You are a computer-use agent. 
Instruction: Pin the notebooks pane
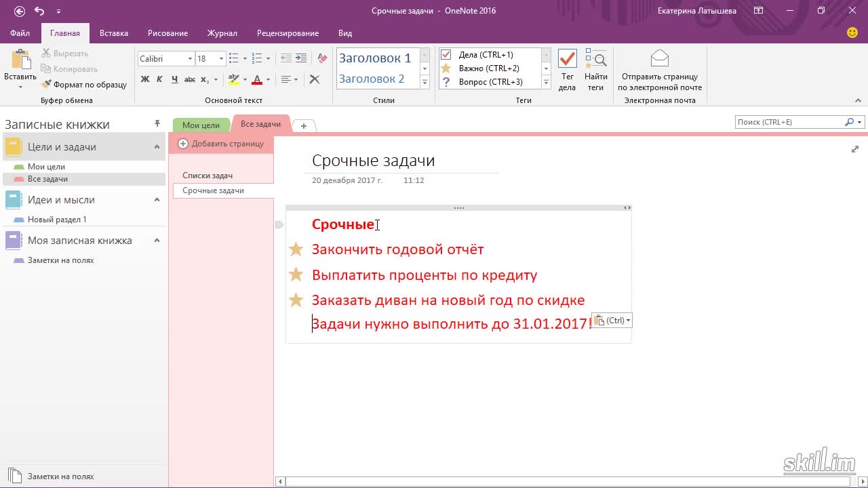click(x=157, y=123)
